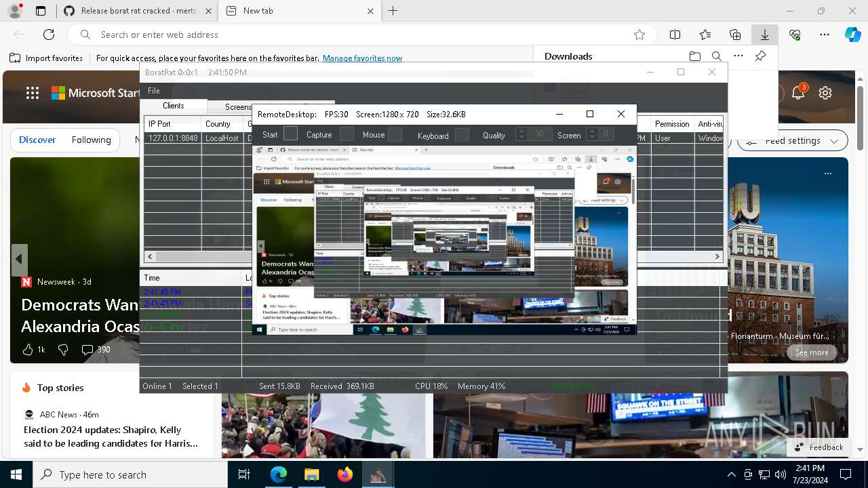This screenshot has width=868, height=488.
Task: Open the GitHub Release borat rat tab
Action: [x=137, y=11]
